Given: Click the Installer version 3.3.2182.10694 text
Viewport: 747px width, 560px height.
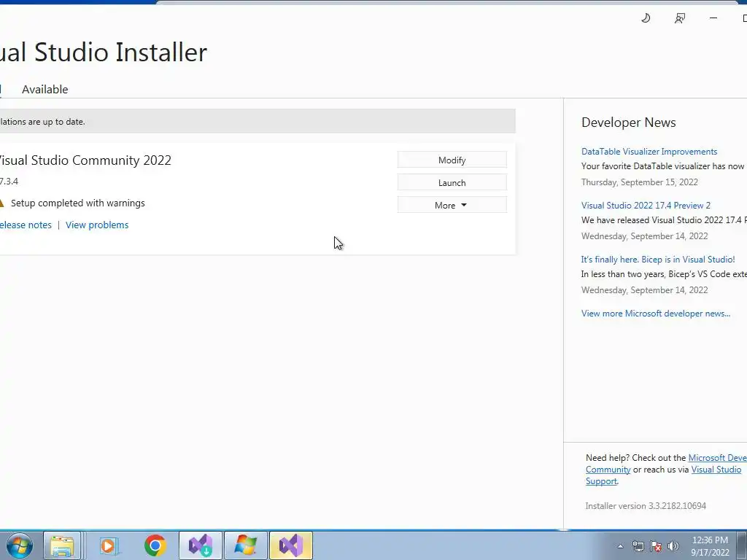Looking at the screenshot, I should coord(646,506).
